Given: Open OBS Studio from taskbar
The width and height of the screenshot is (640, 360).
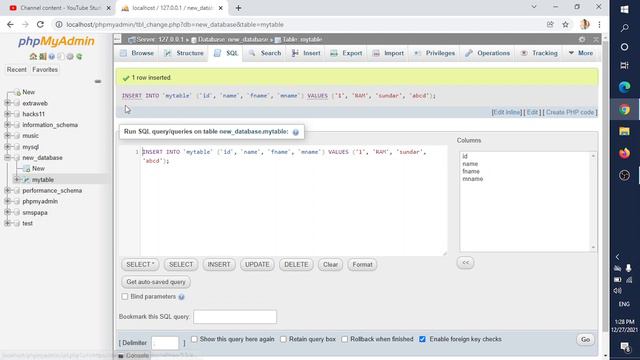Looking at the screenshot, I should (x=624, y=176).
